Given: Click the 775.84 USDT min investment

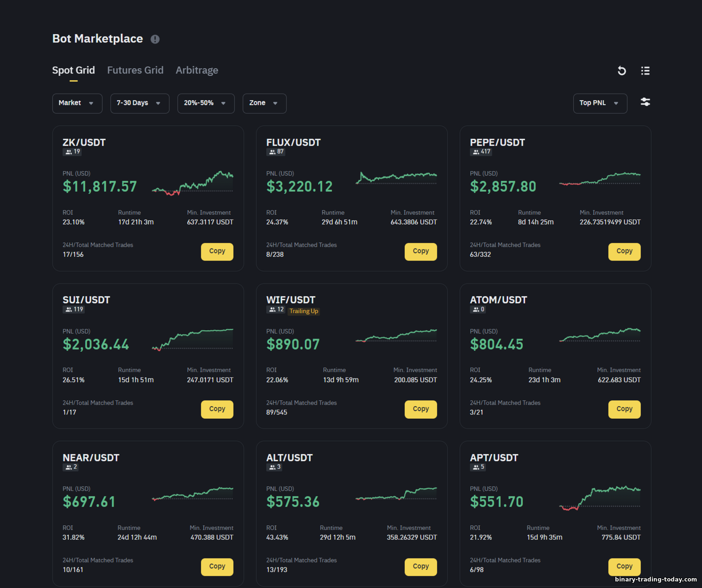Looking at the screenshot, I should tap(621, 537).
